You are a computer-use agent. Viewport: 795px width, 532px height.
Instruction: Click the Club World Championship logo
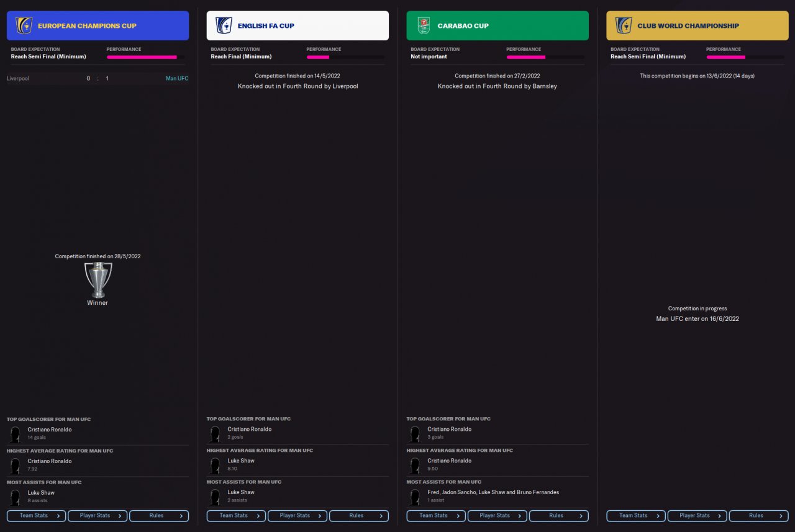tap(624, 25)
